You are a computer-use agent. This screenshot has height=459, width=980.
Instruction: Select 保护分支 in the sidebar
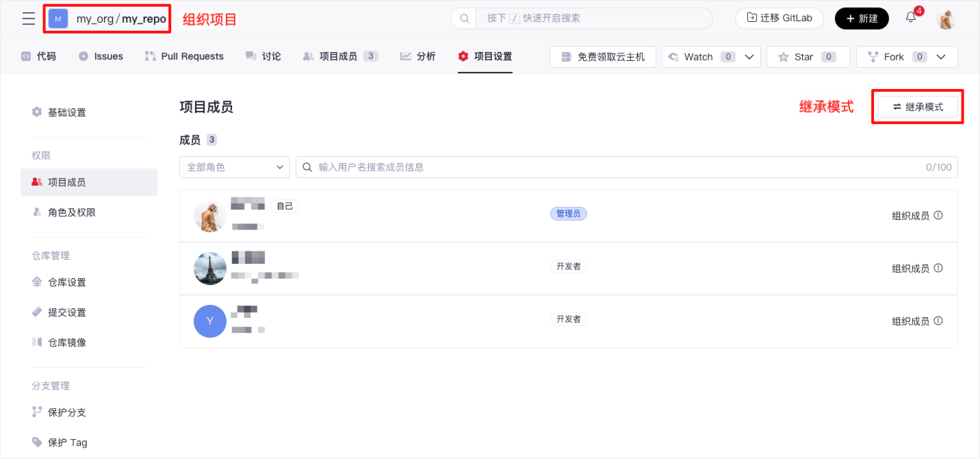pyautogui.click(x=66, y=412)
